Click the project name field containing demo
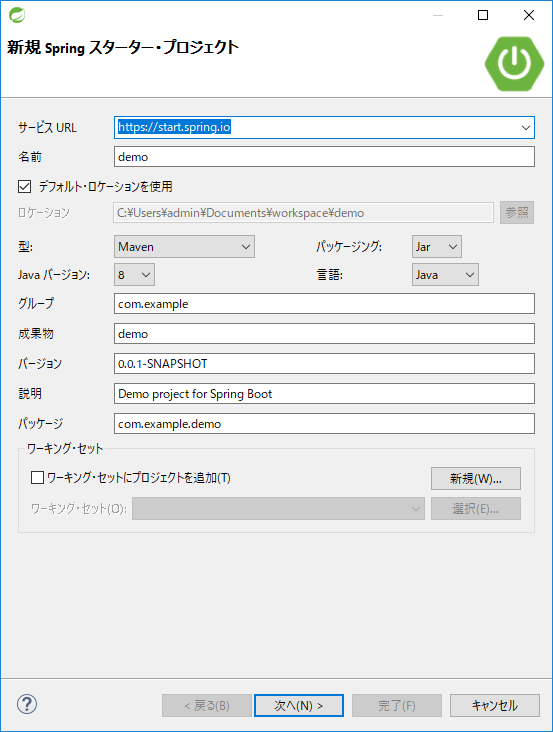This screenshot has height=732, width=553. point(324,157)
